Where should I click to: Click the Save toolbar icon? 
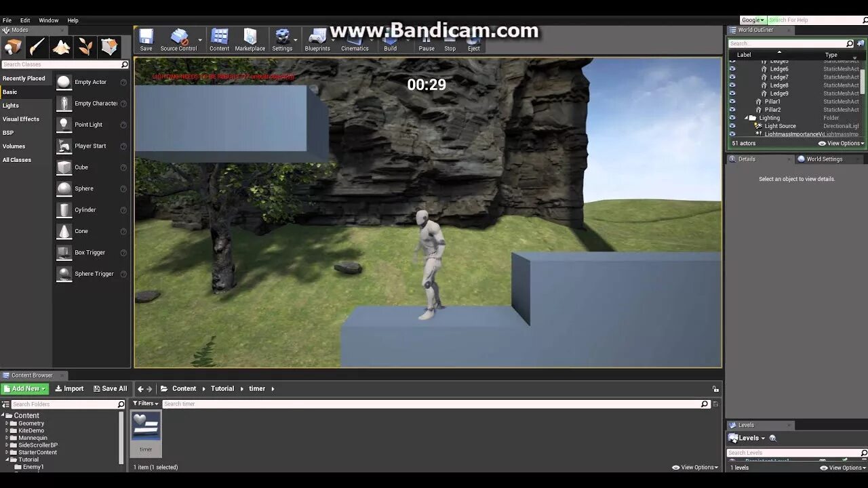146,40
